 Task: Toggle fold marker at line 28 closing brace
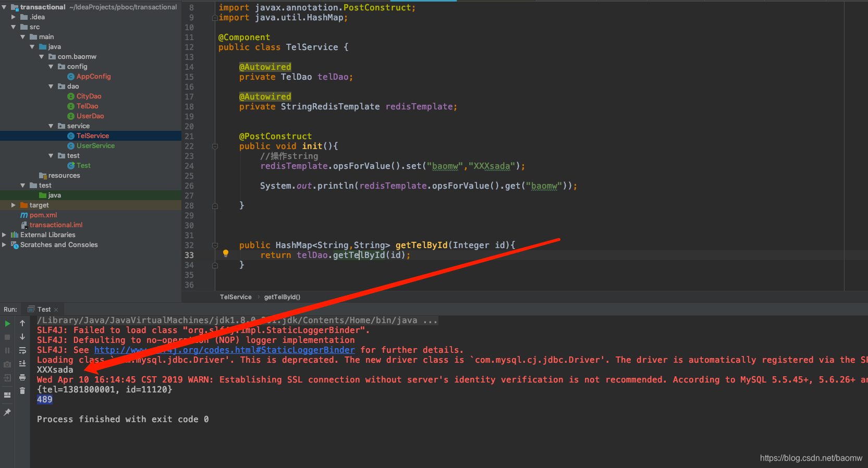[215, 206]
